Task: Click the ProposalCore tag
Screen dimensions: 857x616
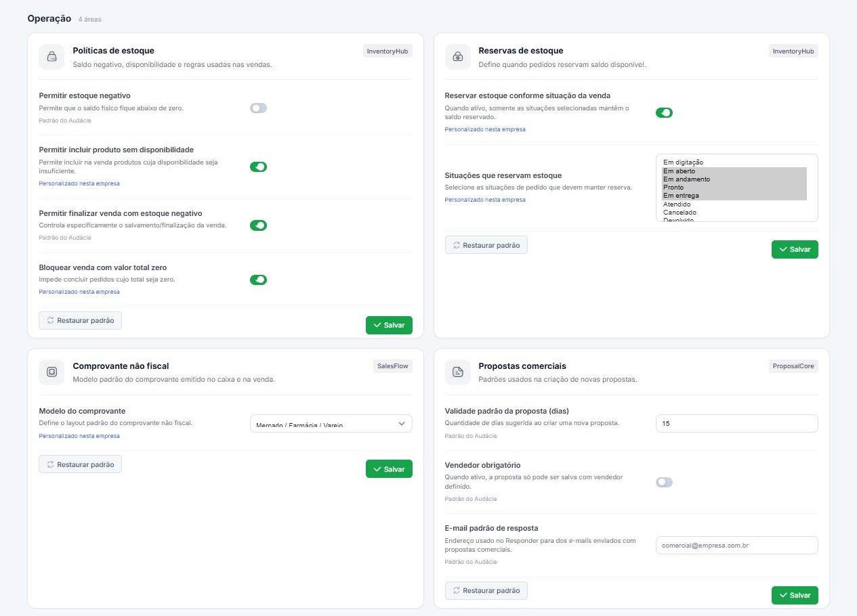Action: tap(793, 366)
